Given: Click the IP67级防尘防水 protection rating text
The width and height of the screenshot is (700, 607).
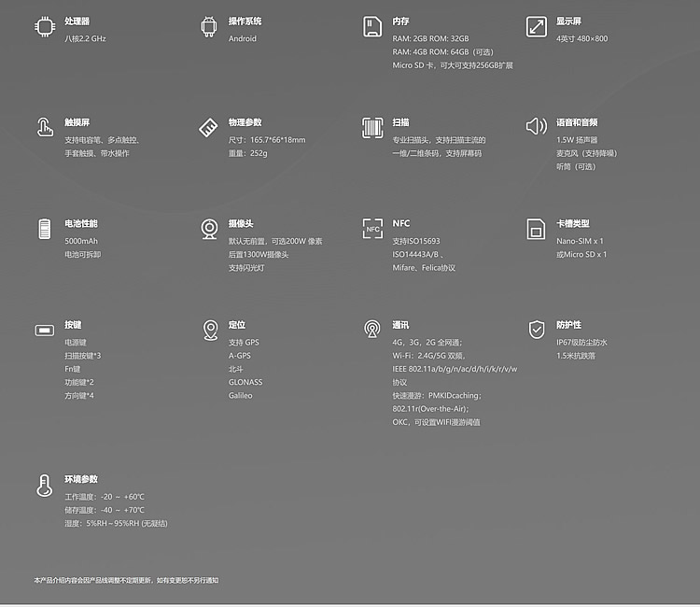Looking at the screenshot, I should 581,342.
